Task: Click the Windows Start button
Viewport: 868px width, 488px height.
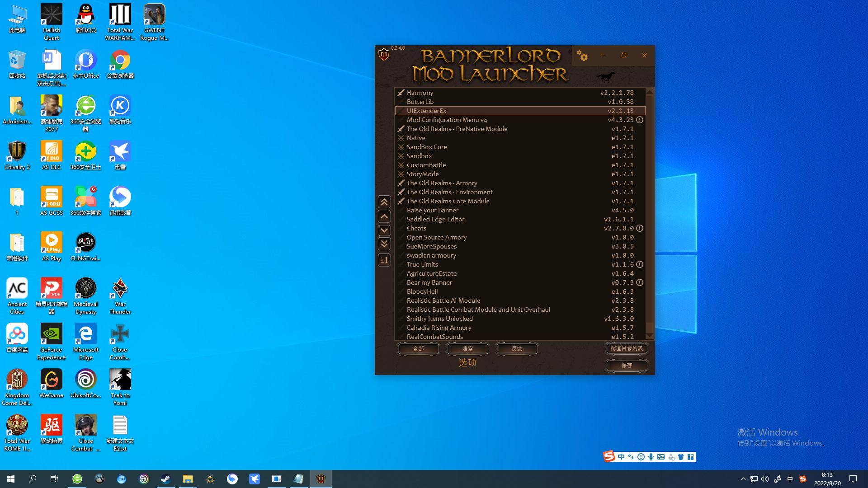Action: click(x=11, y=479)
